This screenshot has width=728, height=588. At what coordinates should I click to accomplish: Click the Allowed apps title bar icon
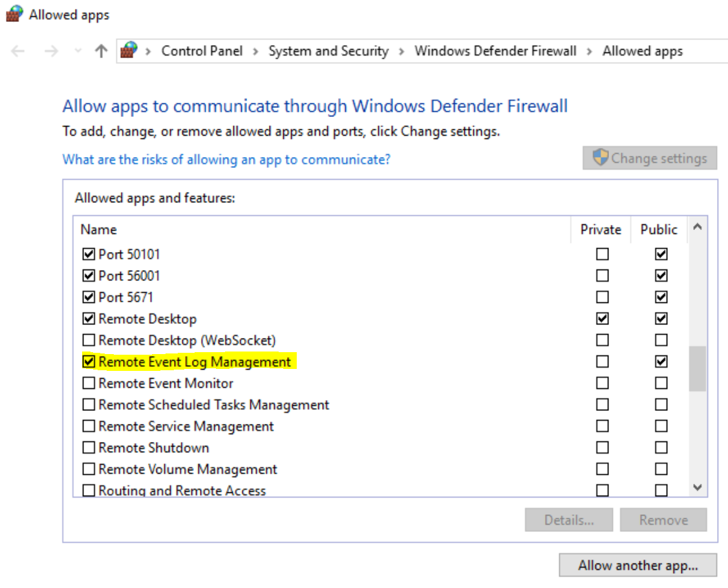pyautogui.click(x=14, y=14)
